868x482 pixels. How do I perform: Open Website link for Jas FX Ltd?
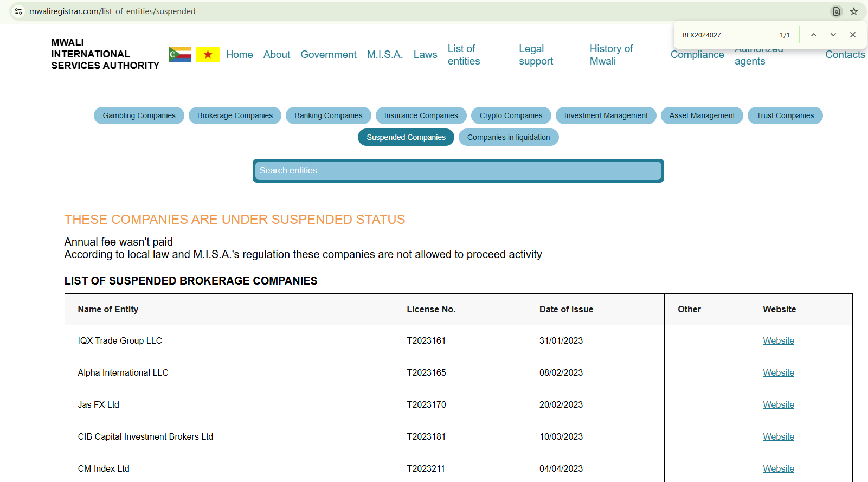coord(778,404)
